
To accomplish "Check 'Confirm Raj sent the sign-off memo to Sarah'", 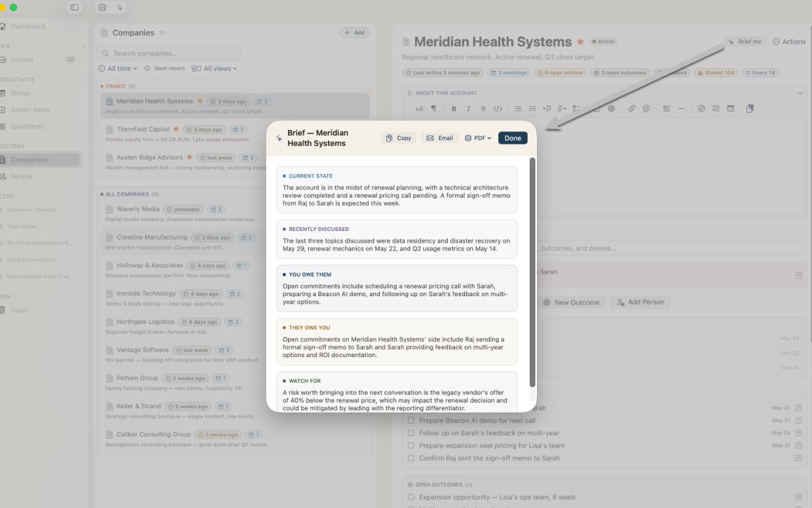I will 412,458.
